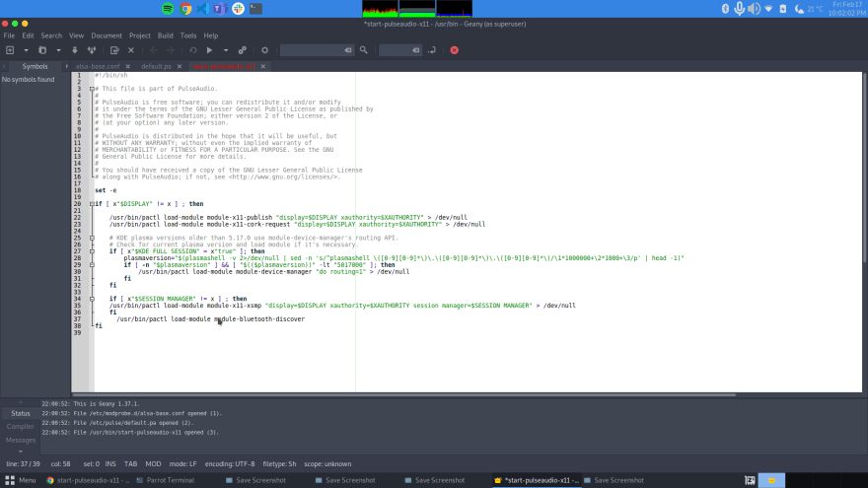Toggle the fold marker at line 27

pyautogui.click(x=92, y=251)
